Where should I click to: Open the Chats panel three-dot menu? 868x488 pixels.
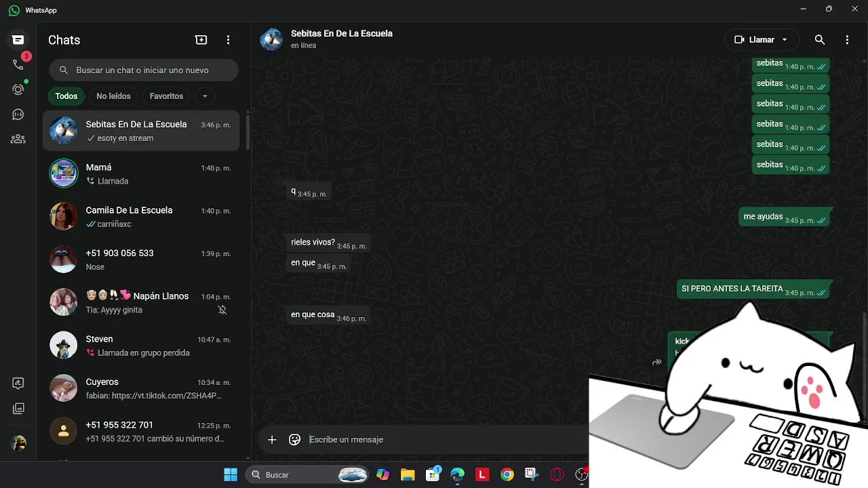229,40
